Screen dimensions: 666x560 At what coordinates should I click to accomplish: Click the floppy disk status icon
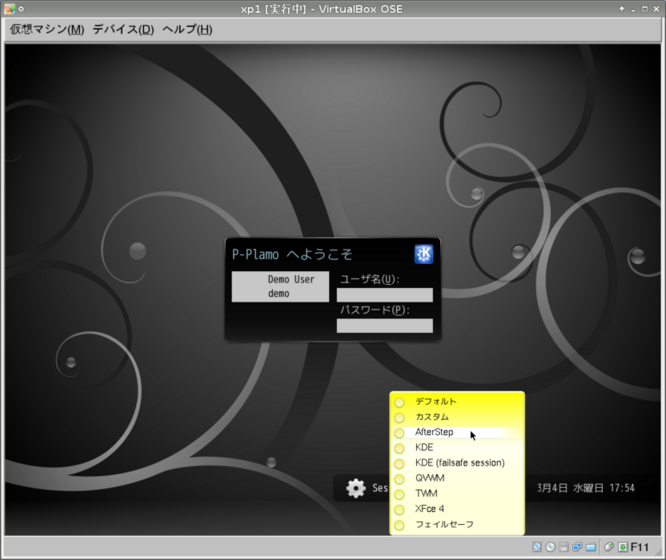click(x=564, y=547)
